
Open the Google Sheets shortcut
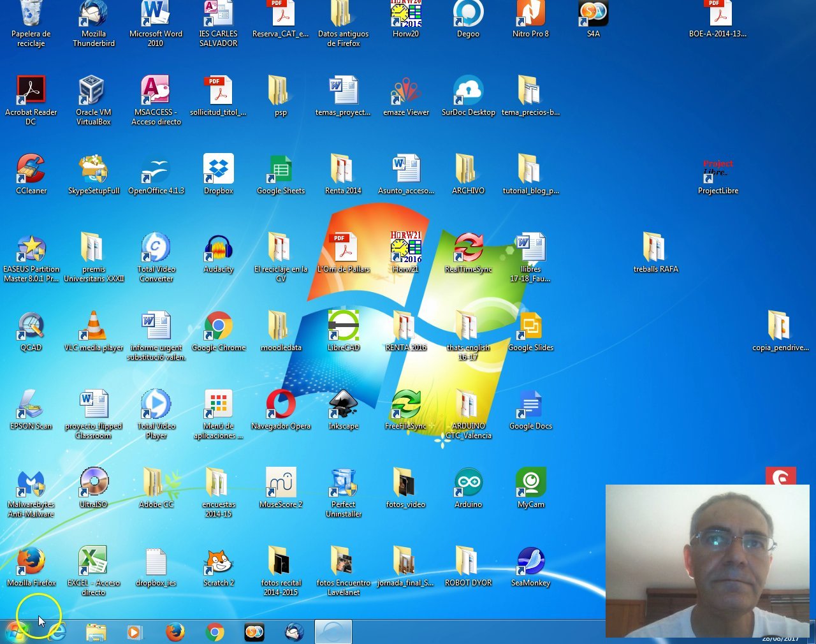click(280, 170)
